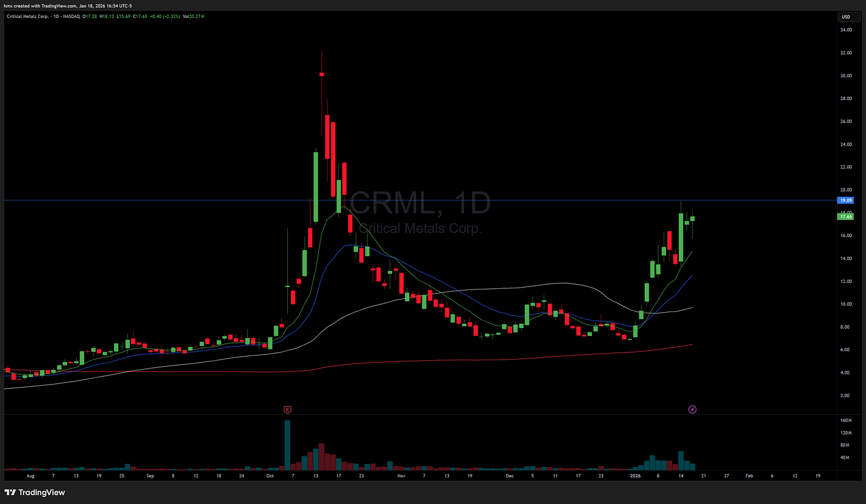Click the open value 'O17.28'
The image size is (866, 504).
click(90, 16)
